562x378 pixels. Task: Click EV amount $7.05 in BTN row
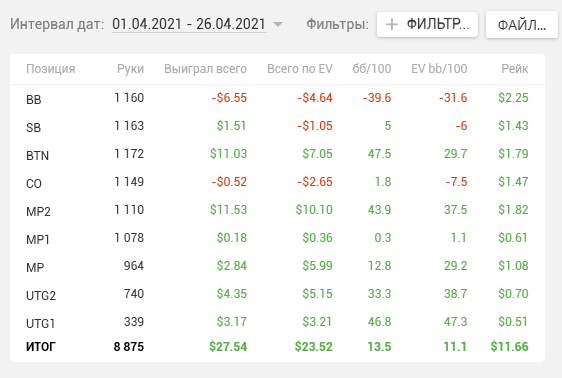click(317, 153)
